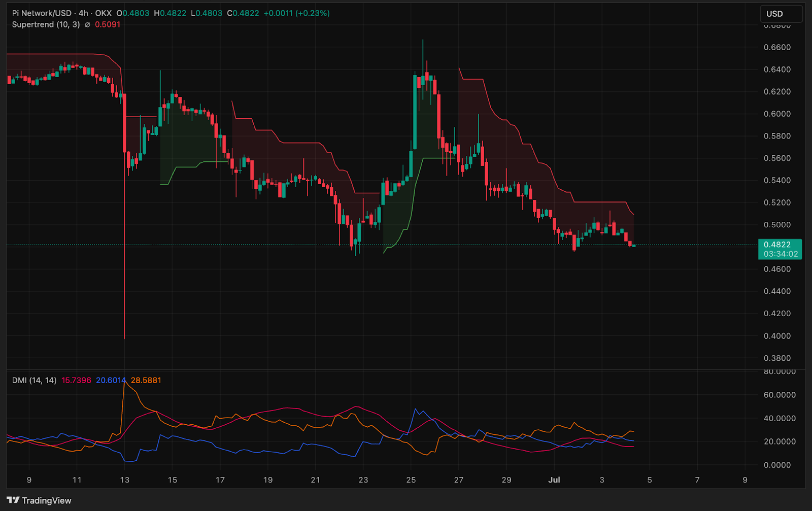The width and height of the screenshot is (812, 511).
Task: Click the 40.0000 DMI axis label
Action: point(780,418)
